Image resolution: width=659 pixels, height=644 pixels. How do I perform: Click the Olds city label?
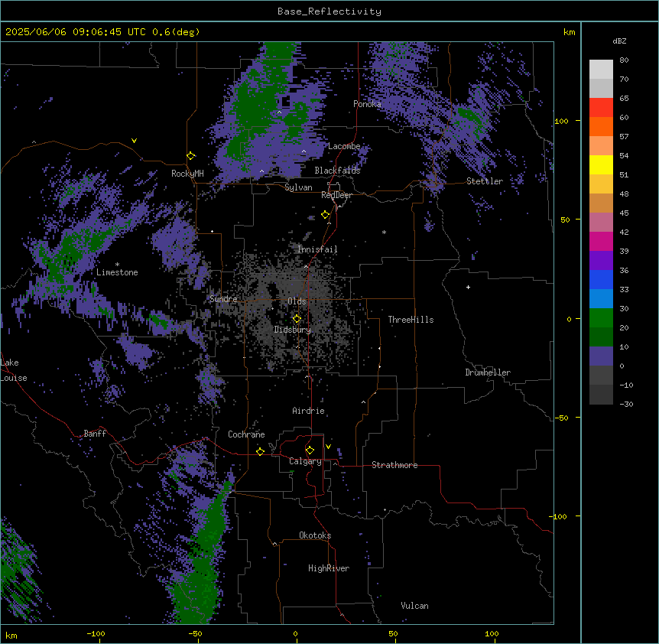pyautogui.click(x=297, y=301)
